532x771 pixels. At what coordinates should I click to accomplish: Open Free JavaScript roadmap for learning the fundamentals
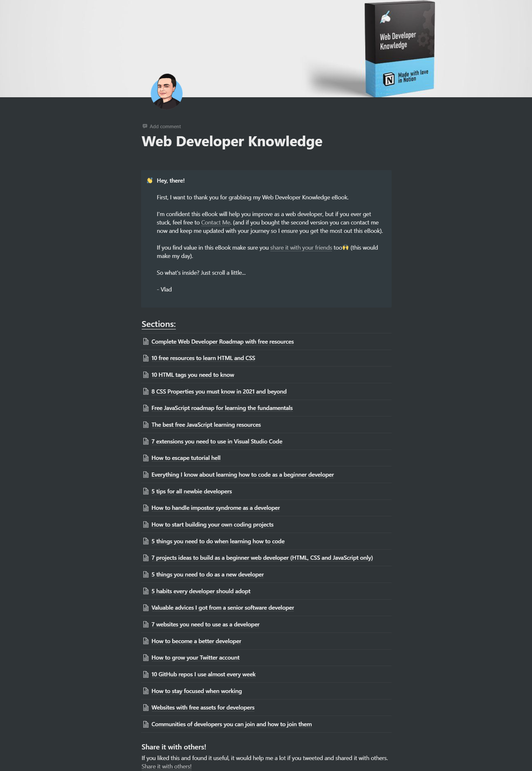click(222, 408)
